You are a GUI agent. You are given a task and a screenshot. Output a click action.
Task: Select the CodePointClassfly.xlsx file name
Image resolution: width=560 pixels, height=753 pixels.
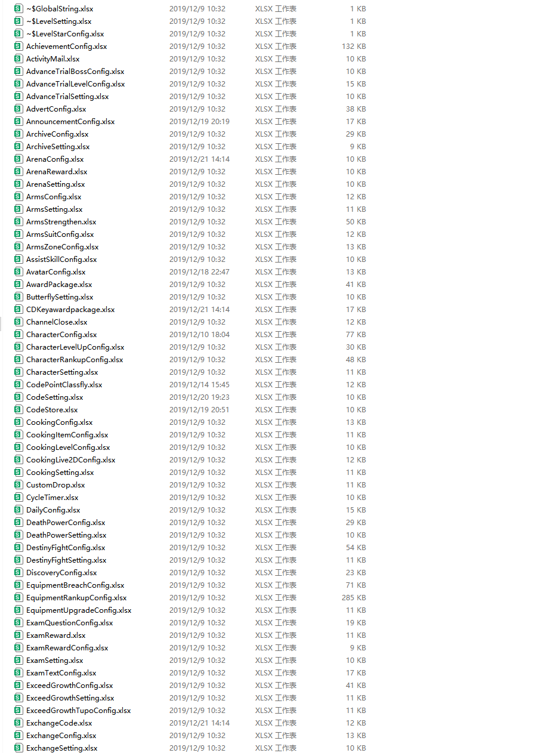(x=64, y=385)
